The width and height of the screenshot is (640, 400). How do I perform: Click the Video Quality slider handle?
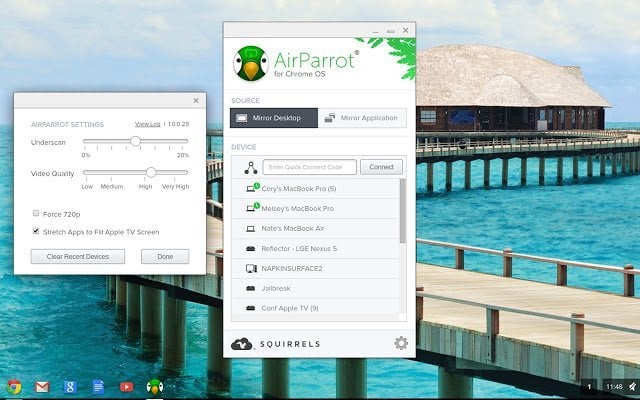pos(151,172)
